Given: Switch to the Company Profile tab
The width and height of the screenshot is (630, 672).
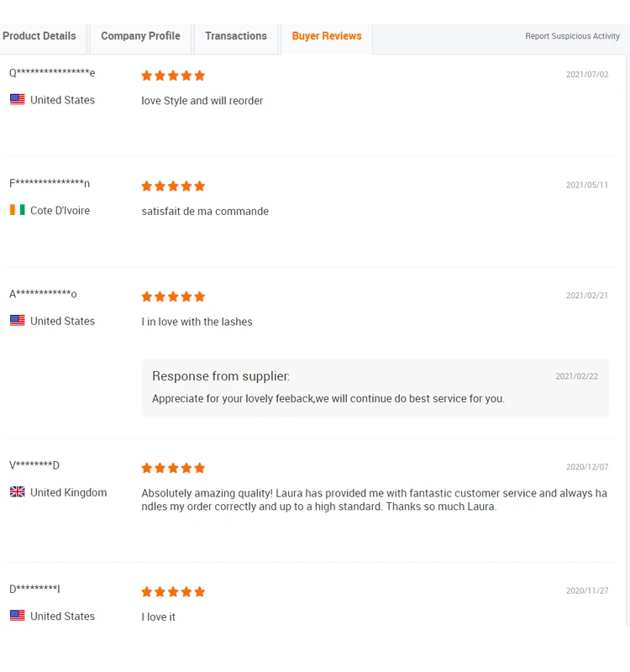Looking at the screenshot, I should click(140, 36).
